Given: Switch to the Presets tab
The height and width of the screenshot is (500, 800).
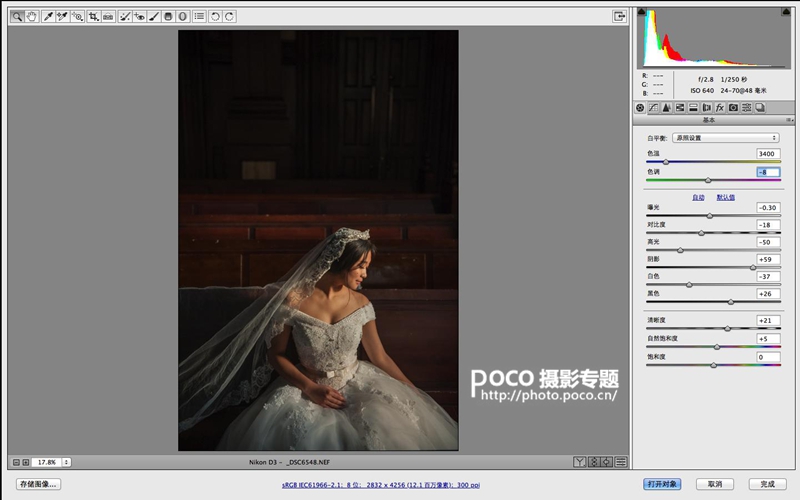Looking at the screenshot, I should pos(746,108).
